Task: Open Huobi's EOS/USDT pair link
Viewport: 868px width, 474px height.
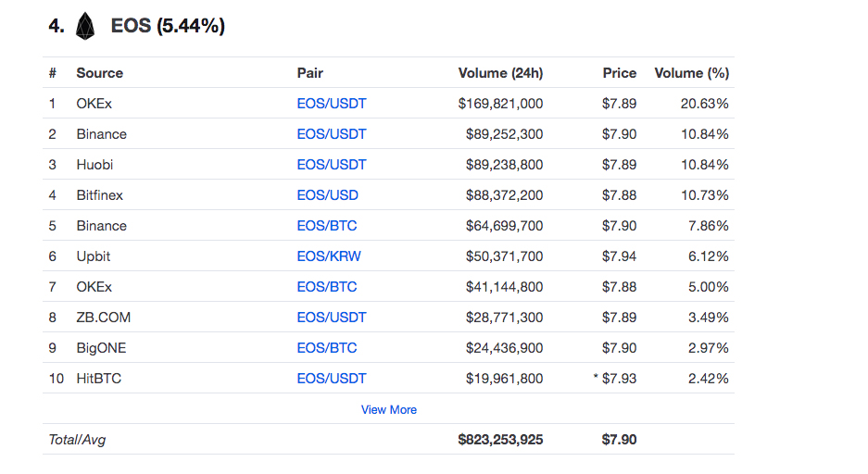Action: click(x=332, y=165)
